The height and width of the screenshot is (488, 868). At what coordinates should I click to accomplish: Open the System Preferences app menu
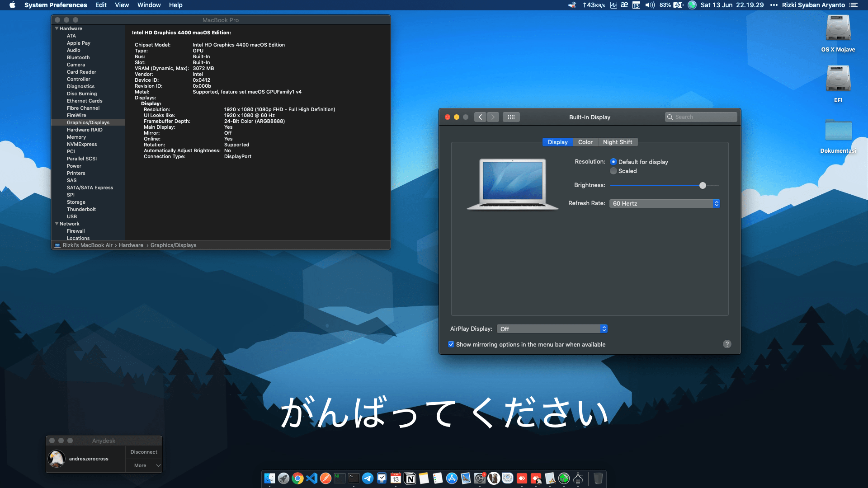56,5
